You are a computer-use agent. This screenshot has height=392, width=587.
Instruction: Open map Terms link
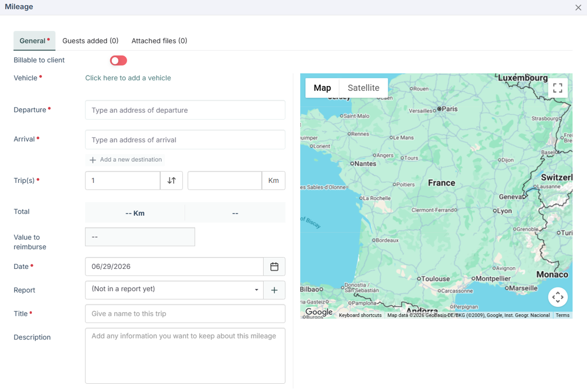(562, 315)
